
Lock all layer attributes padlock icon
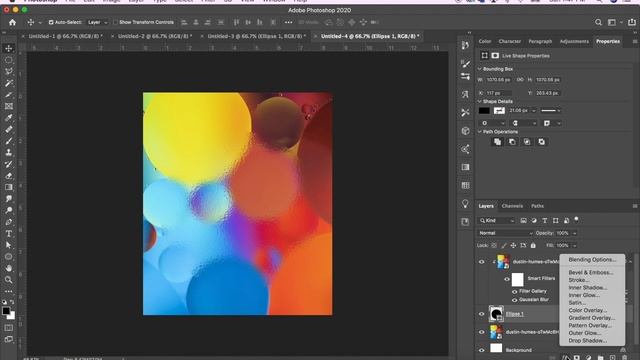point(533,245)
